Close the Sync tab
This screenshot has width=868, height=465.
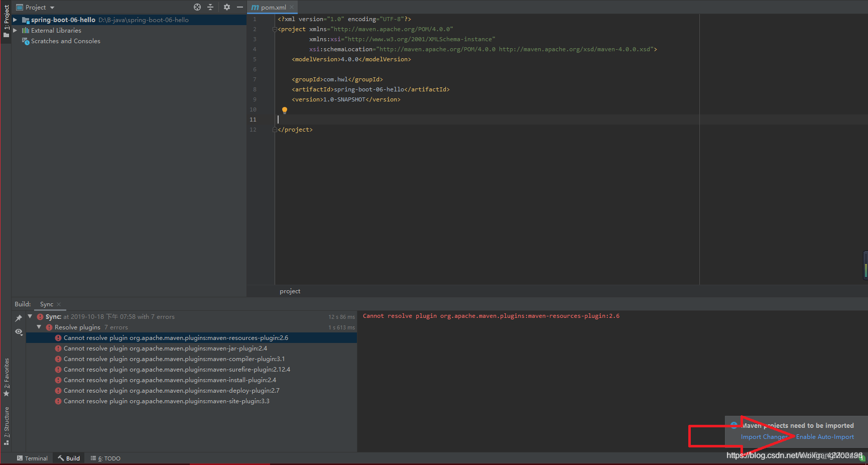[59, 304]
